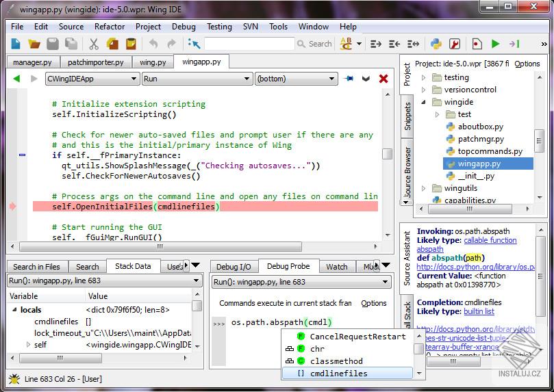Click the green back navigation arrow
554x392 pixels.
click(17, 79)
